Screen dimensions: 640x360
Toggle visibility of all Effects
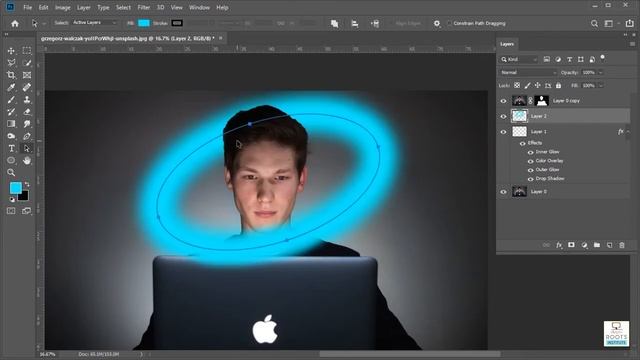[522, 143]
